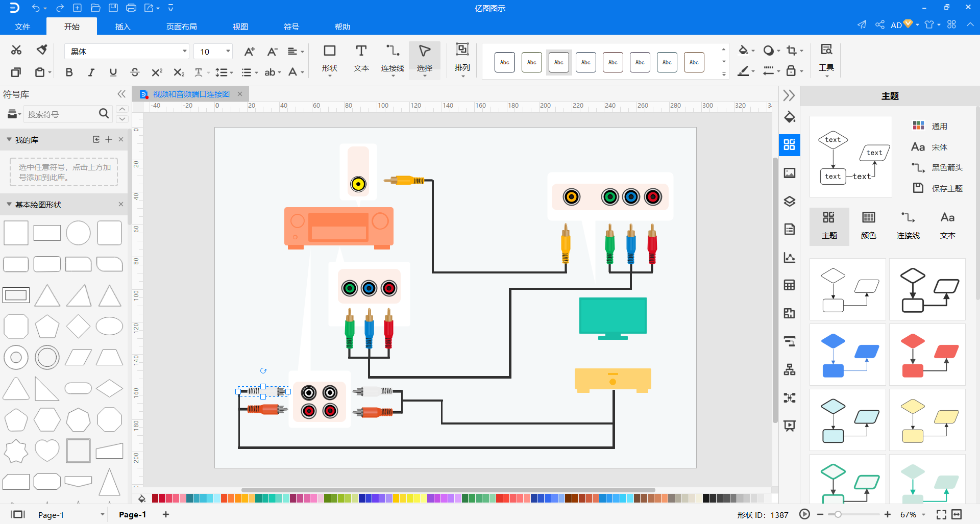This screenshot has width=980, height=524.
Task: Click the cut scissors icon
Action: (x=16, y=50)
